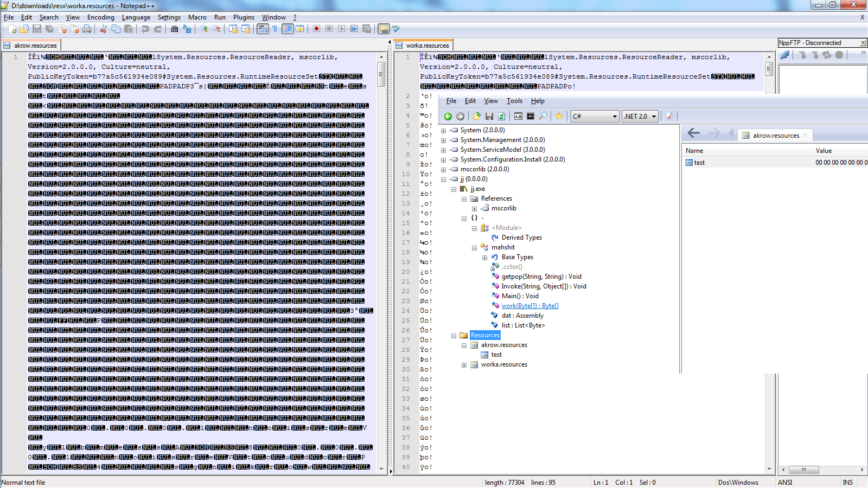868x488 pixels.
Task: Click the Redo arrow icon
Action: [157, 29]
